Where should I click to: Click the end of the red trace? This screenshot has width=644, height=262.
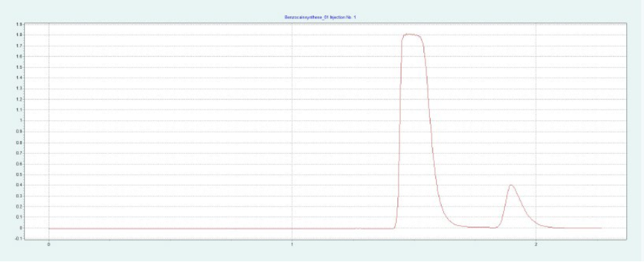coord(601,228)
